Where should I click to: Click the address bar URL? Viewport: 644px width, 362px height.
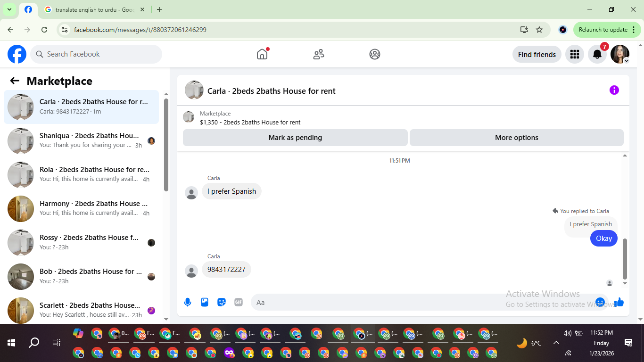(x=140, y=30)
